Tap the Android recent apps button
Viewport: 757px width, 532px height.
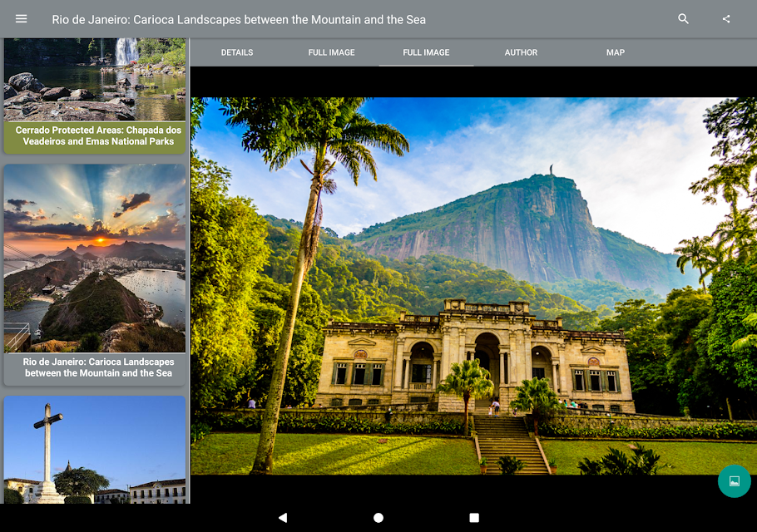click(x=474, y=518)
